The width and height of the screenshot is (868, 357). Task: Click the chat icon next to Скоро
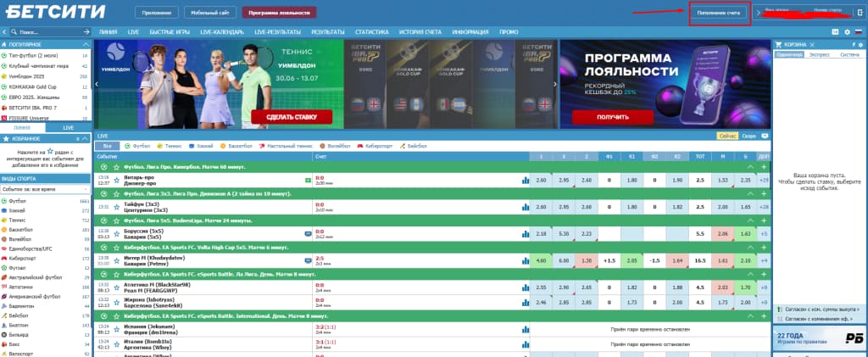pos(765,136)
